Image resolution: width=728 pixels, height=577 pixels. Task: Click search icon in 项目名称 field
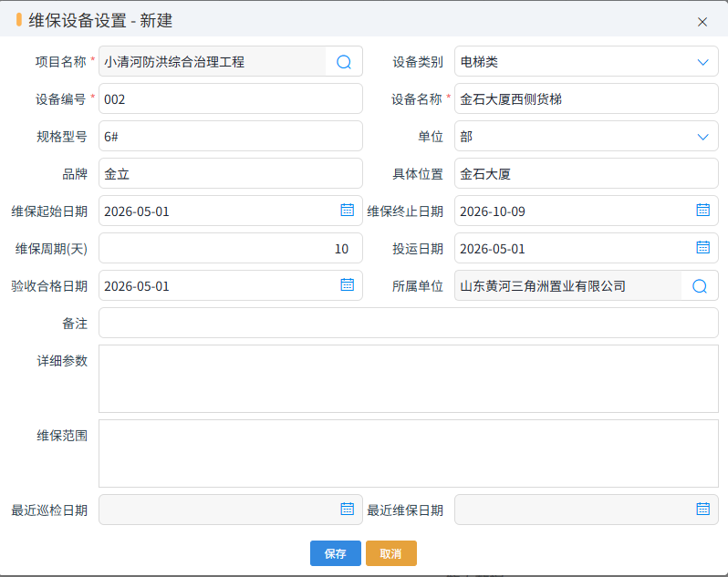coord(344,62)
